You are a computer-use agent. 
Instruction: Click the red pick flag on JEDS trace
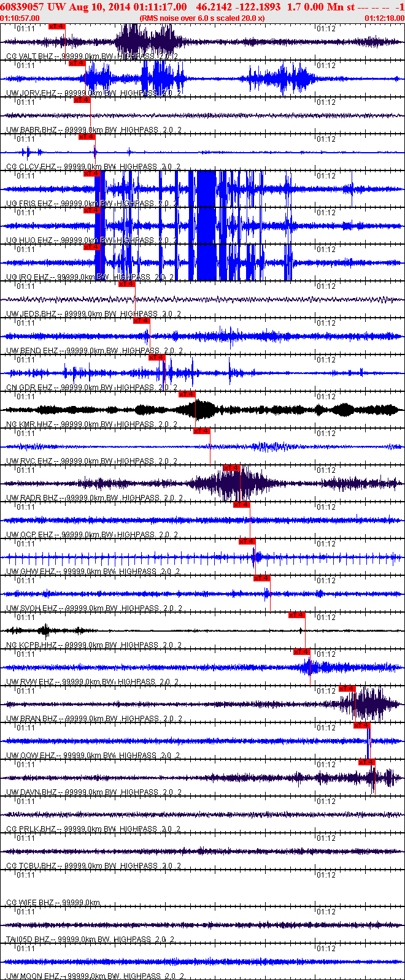[126, 284]
